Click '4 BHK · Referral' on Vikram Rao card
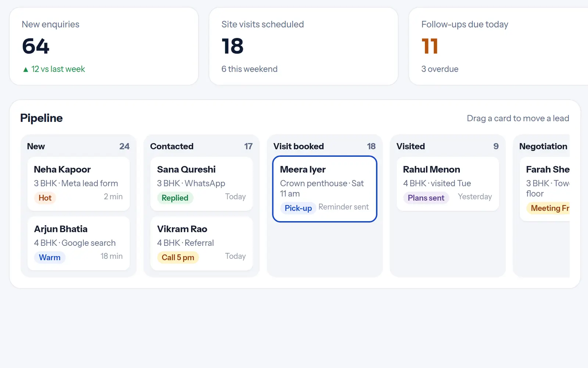Image resolution: width=588 pixels, height=368 pixels. [186, 243]
